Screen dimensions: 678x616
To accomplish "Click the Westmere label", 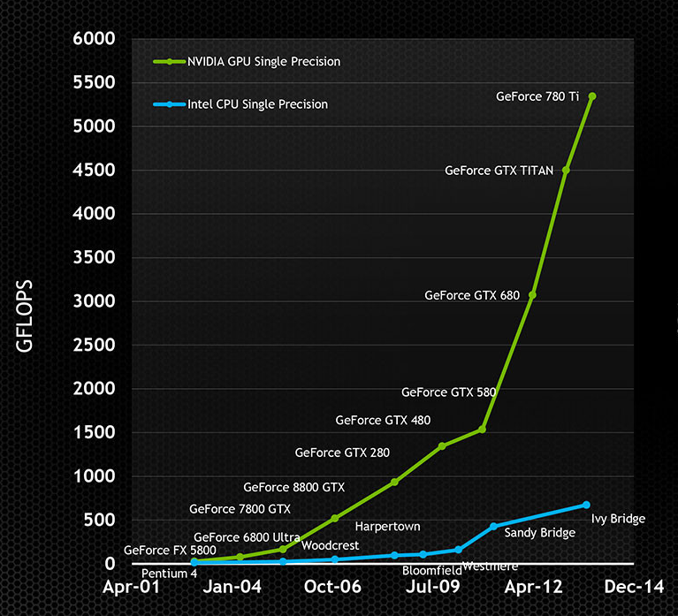I will [490, 566].
